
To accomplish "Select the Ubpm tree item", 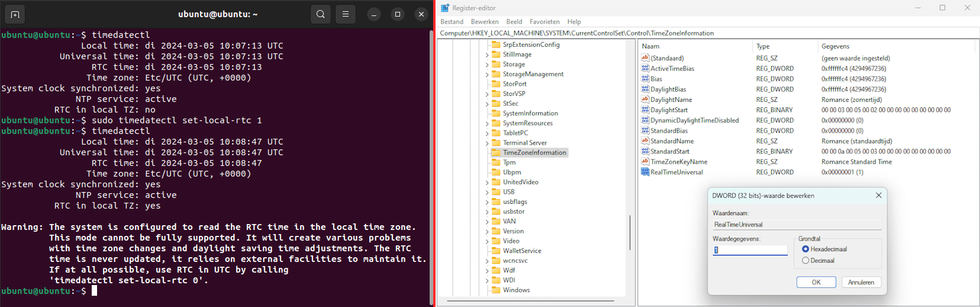I will [512, 172].
